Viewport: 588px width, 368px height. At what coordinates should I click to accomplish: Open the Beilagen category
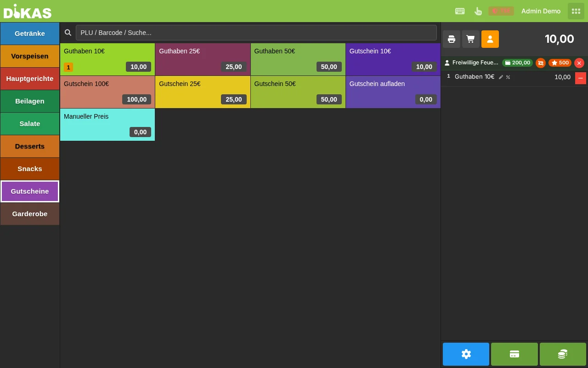click(x=30, y=101)
